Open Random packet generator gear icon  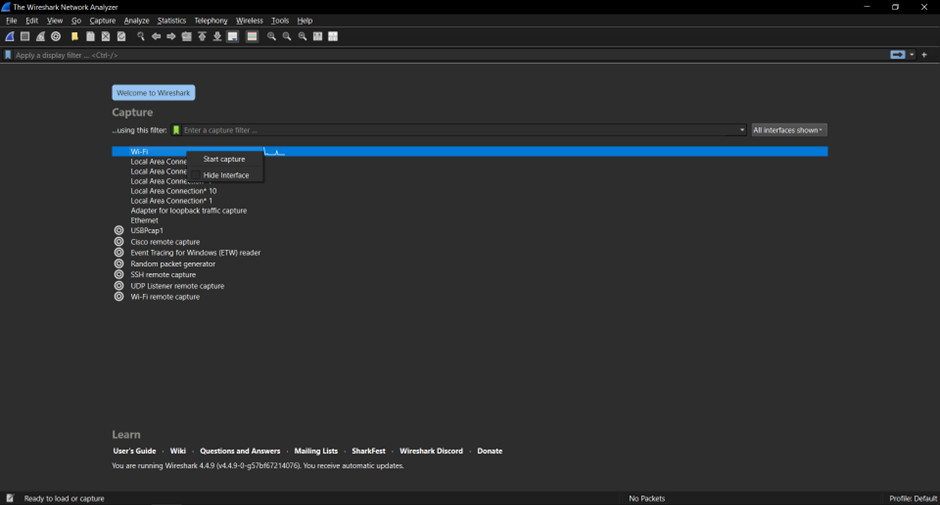119,263
